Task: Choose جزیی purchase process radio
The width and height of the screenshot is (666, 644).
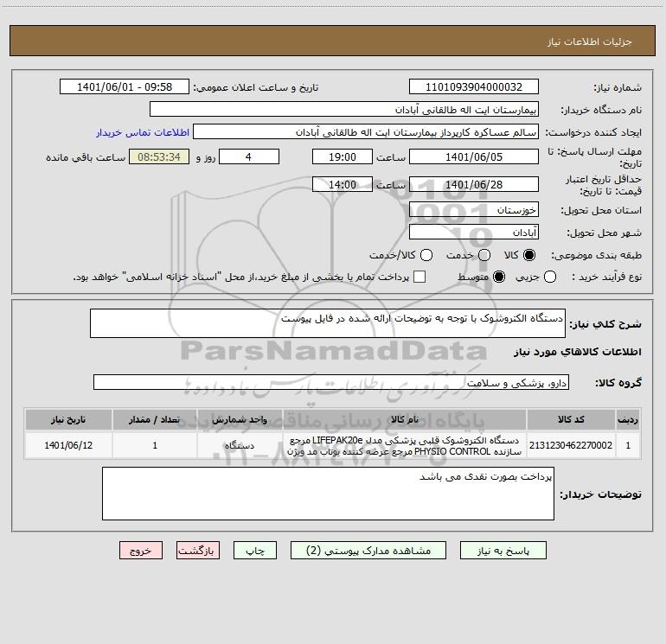Action: click(x=550, y=277)
